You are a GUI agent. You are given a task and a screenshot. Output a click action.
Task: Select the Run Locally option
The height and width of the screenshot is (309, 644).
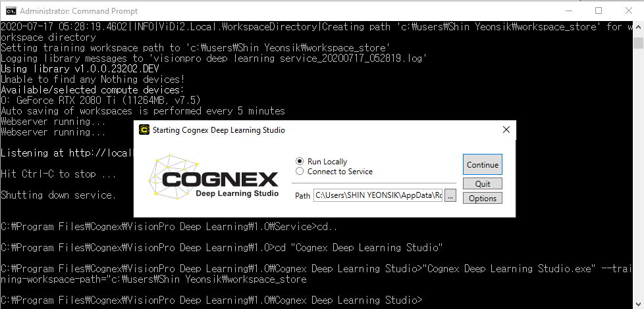(300, 161)
